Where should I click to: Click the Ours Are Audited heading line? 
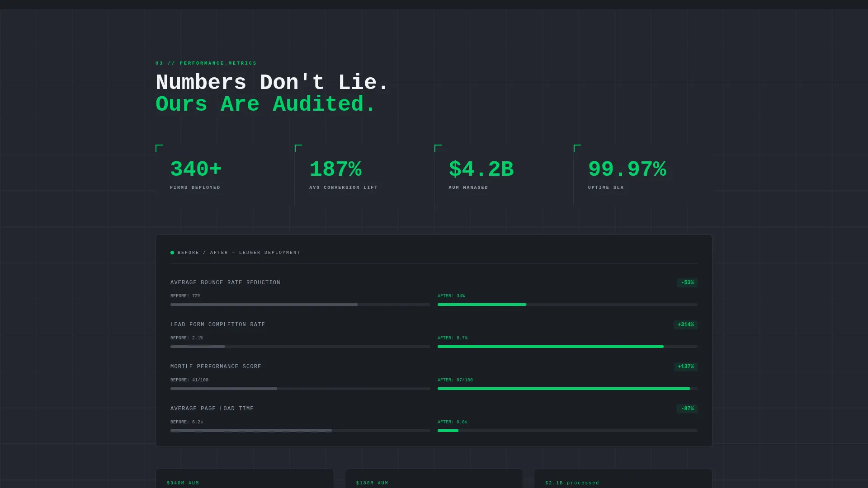[266, 104]
